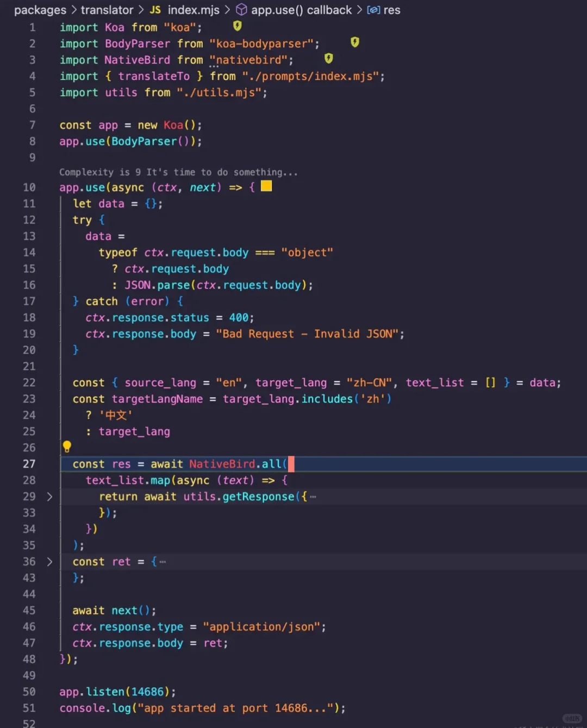Expand the collapsed ellipsis after const ret = {
587x728 pixels.
[163, 562]
